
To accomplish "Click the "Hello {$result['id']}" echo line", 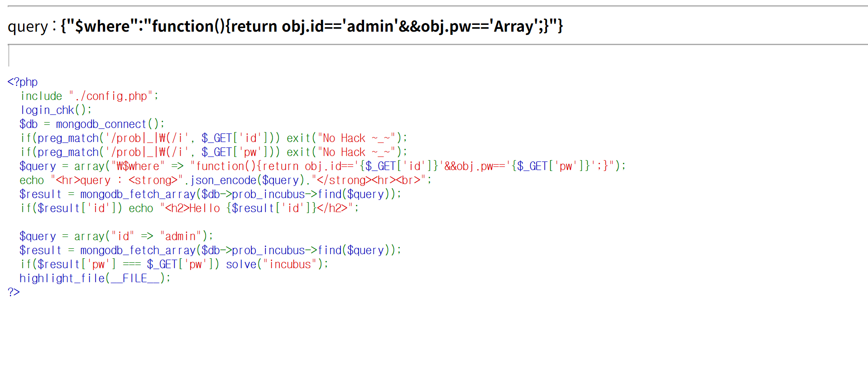I will click(x=189, y=208).
